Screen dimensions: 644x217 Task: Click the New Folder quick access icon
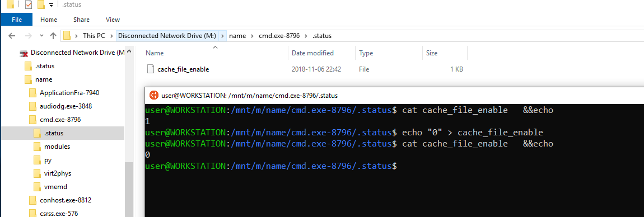41,5
